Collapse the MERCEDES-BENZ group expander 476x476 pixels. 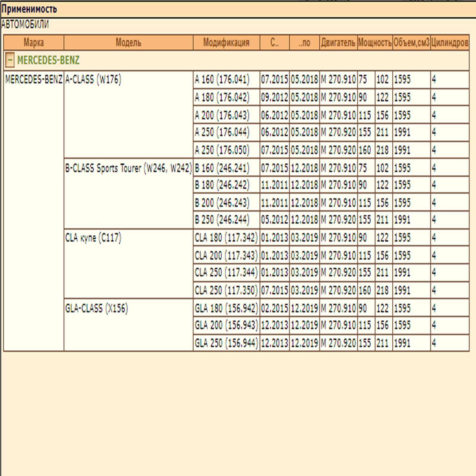10,60
